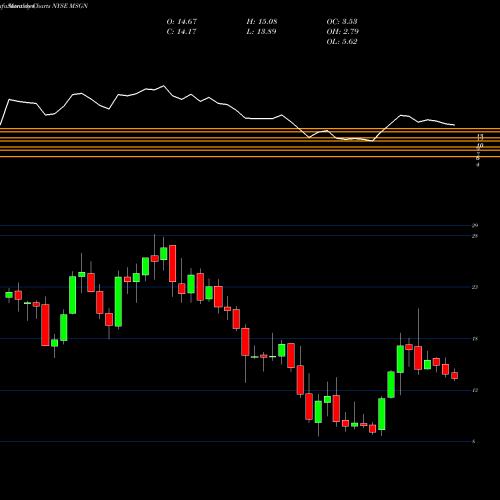Click the 'OL: 5.62' value
This screenshot has width=500, height=500.
point(342,42)
